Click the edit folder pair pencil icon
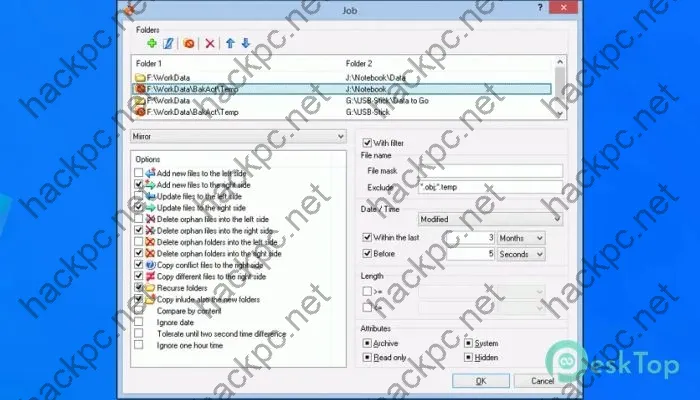700x400 pixels. tap(168, 44)
